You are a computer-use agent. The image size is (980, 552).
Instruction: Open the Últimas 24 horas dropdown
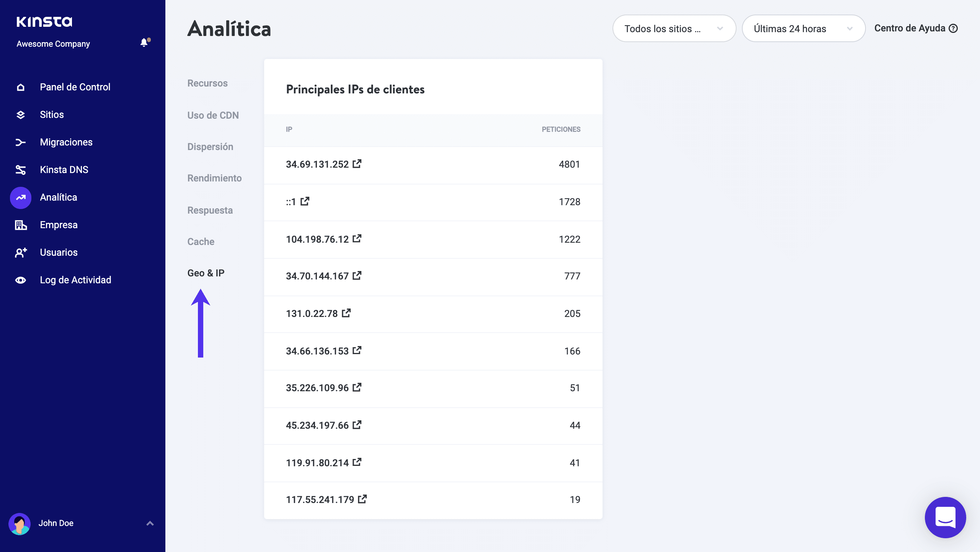803,29
